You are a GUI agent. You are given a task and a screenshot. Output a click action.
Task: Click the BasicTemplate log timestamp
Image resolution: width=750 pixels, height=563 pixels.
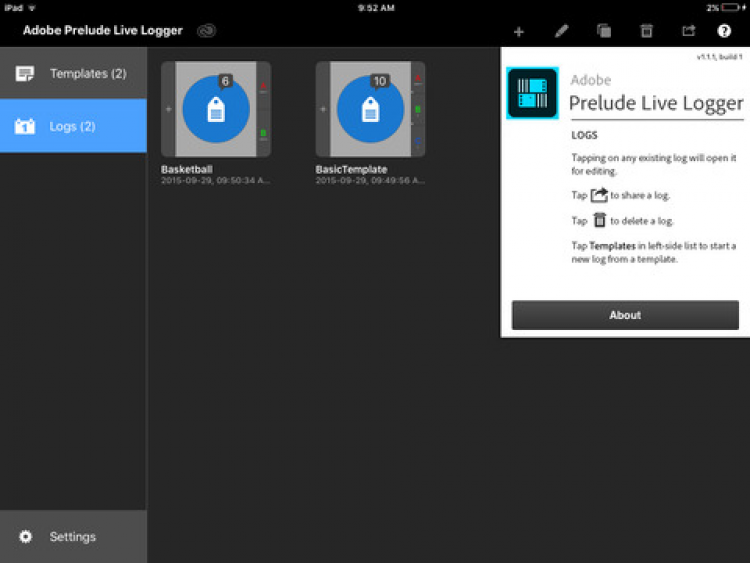coord(370,181)
